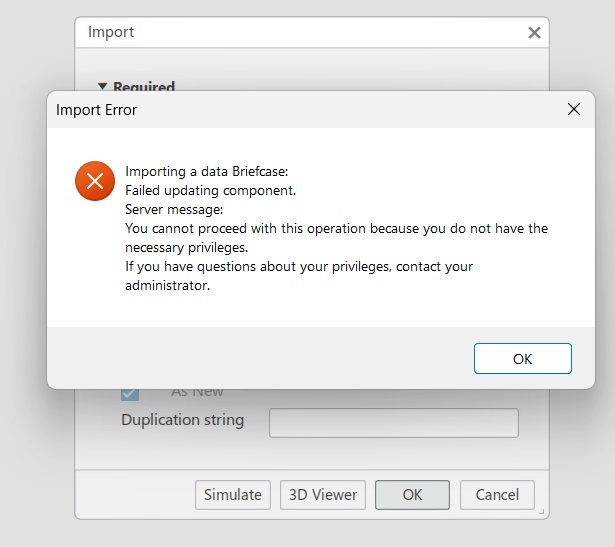
Task: Cancel the Import window
Action: tap(497, 494)
